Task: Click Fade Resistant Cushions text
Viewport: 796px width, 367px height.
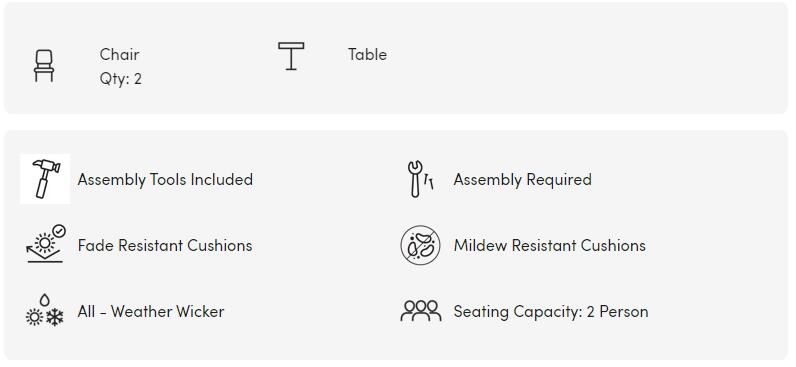Action: pos(165,246)
